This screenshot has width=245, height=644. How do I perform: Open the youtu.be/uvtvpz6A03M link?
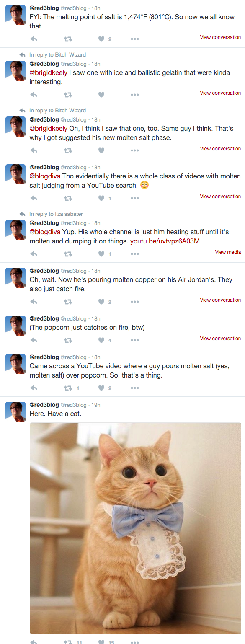coord(165,241)
